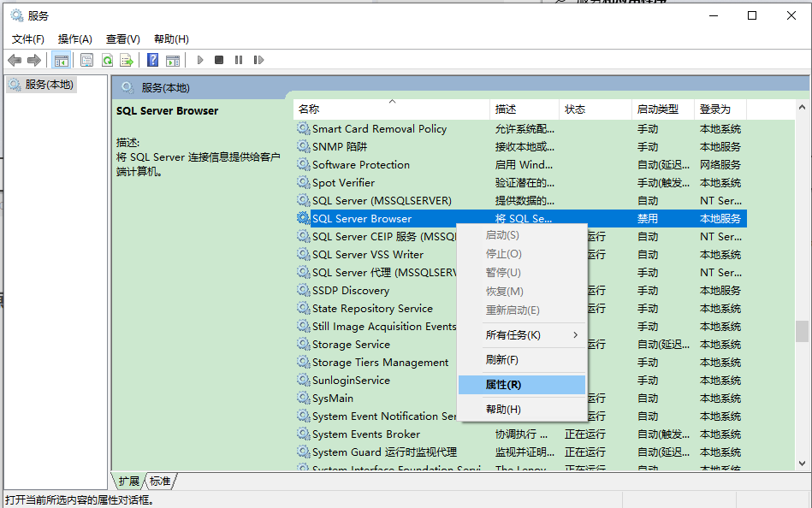Select the Spot Verifier row
812x508 pixels.
pyautogui.click(x=520, y=182)
